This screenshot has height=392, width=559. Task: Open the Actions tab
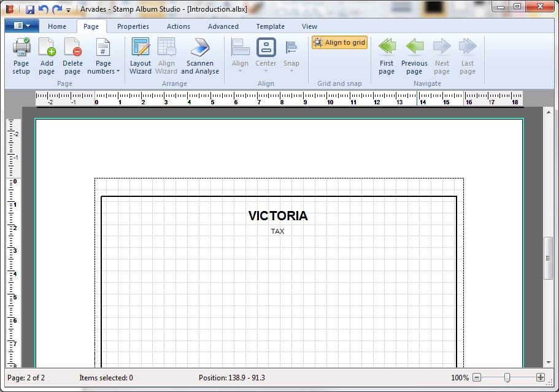[178, 26]
